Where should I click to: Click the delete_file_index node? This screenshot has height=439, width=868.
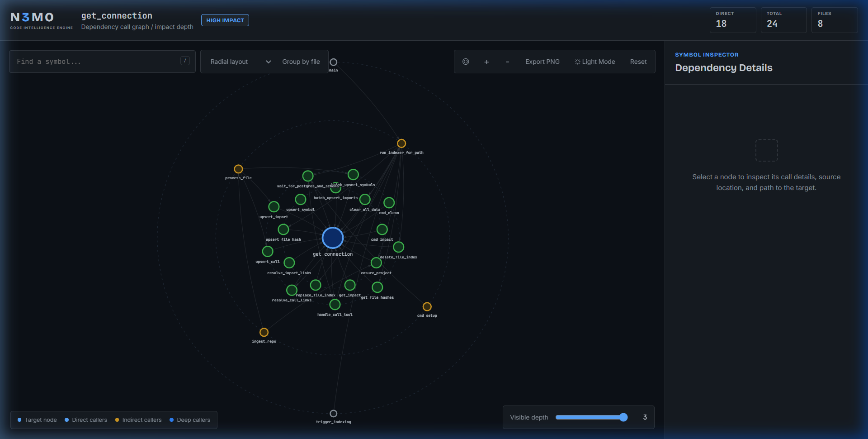(x=399, y=247)
